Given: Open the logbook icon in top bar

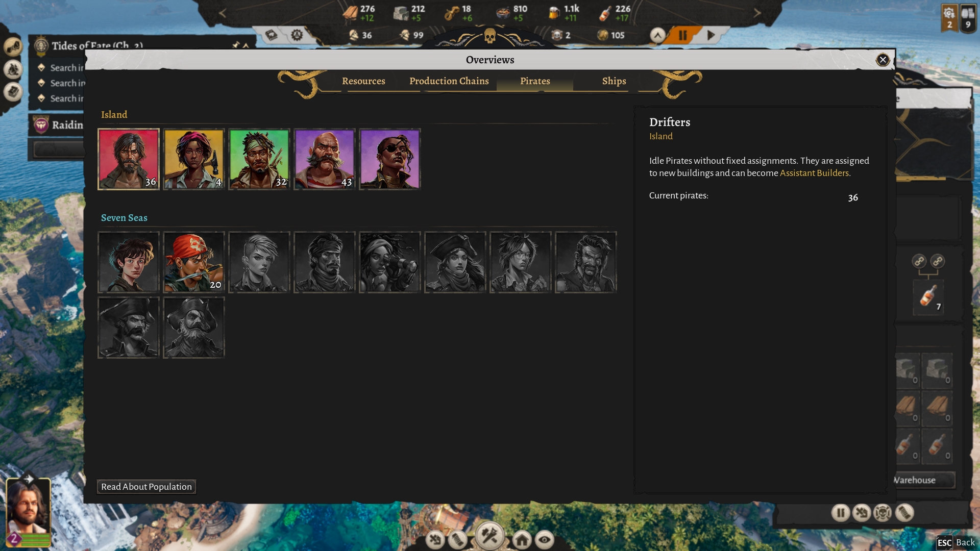Looking at the screenshot, I should 272,35.
